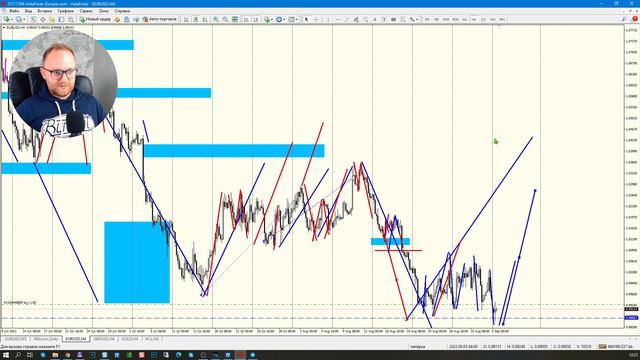Open the Окно menu
The width and height of the screenshot is (640, 360).
pos(104,11)
